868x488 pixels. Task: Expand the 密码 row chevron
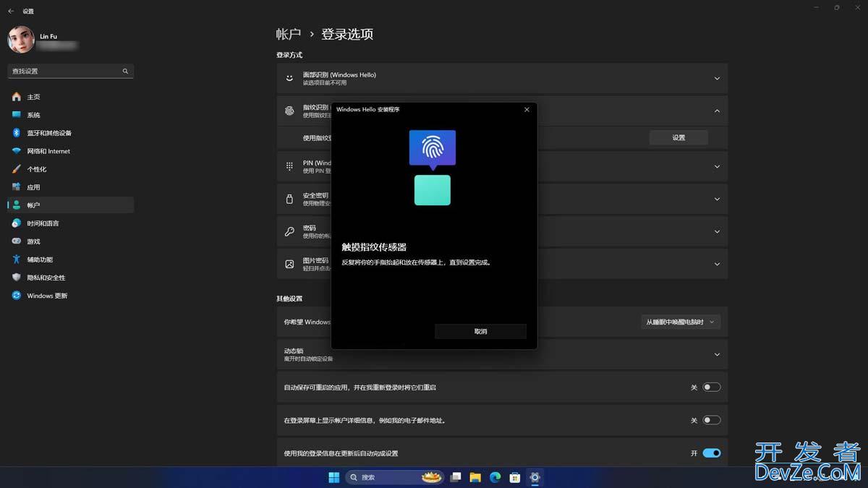[717, 231]
